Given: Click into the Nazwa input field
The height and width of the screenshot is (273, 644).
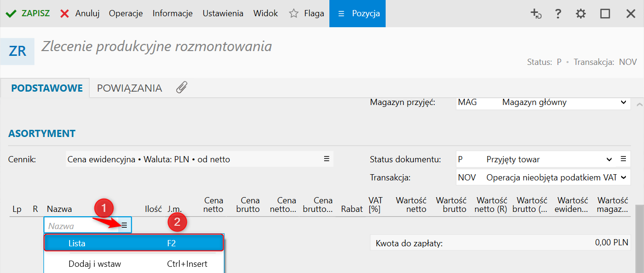Looking at the screenshot, I should point(81,226).
